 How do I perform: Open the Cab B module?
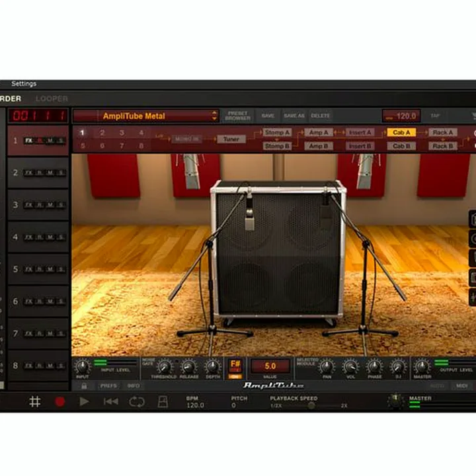[x=401, y=146]
